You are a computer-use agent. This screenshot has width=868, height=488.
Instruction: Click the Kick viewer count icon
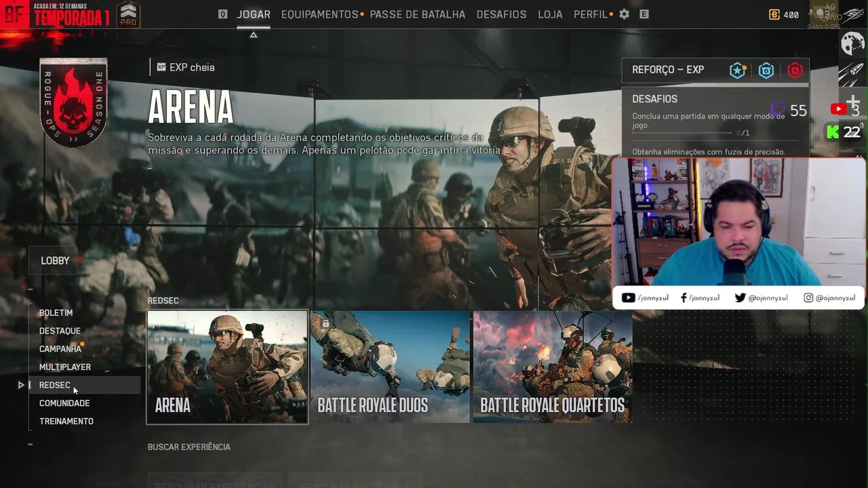[x=833, y=132]
